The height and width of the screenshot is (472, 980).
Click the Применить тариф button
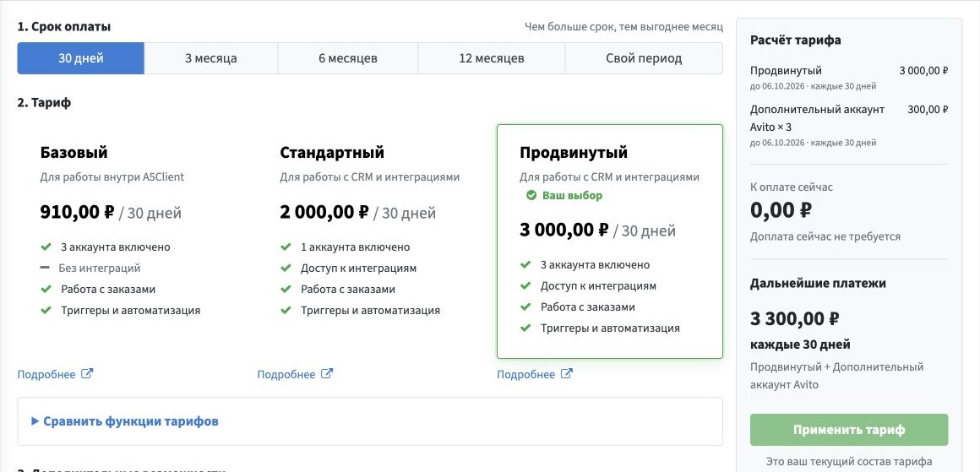click(849, 430)
